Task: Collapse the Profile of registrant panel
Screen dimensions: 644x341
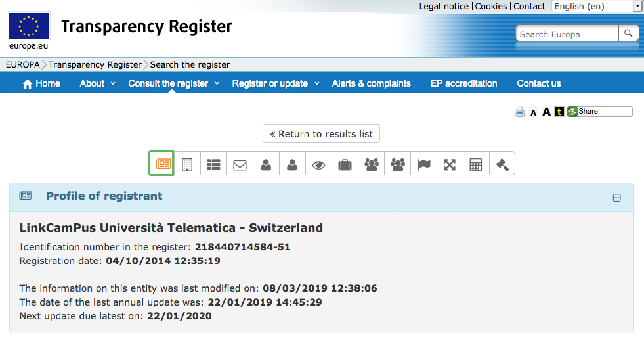Action: (616, 198)
